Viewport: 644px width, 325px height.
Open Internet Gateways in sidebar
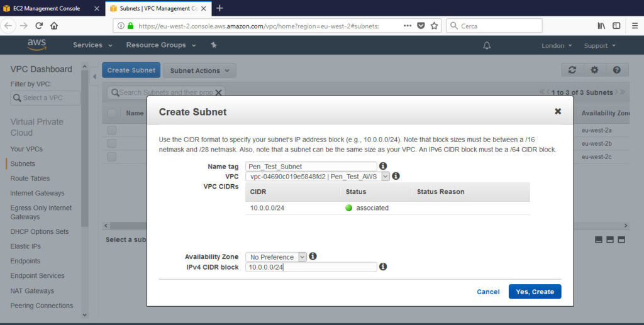pos(37,193)
